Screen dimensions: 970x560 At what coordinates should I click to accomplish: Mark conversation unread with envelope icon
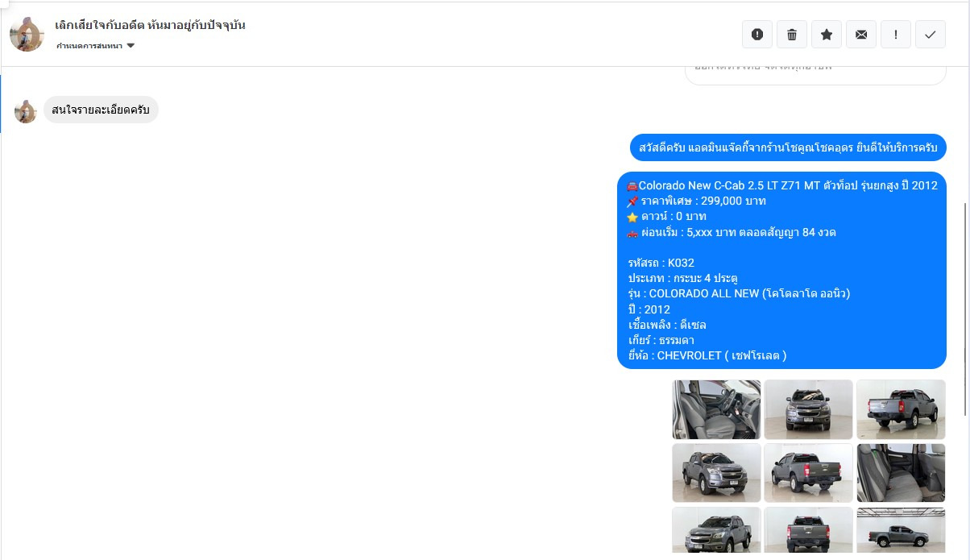coord(861,35)
